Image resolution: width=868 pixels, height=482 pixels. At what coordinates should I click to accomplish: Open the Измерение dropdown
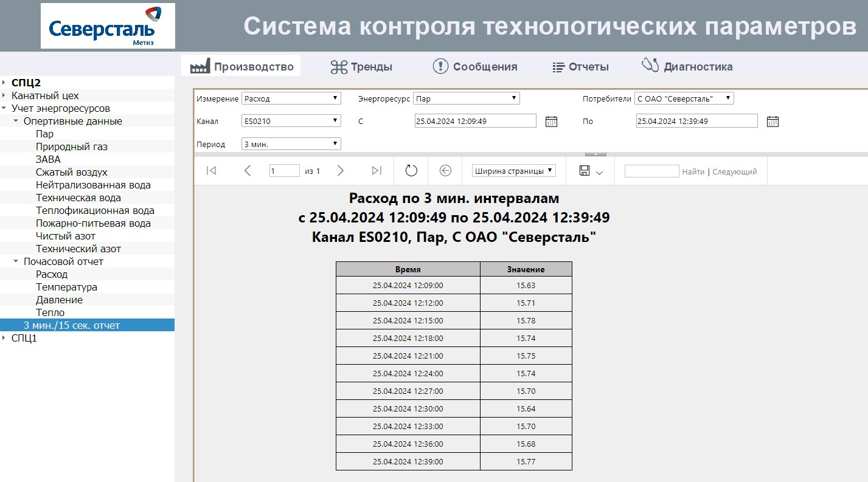pyautogui.click(x=291, y=98)
